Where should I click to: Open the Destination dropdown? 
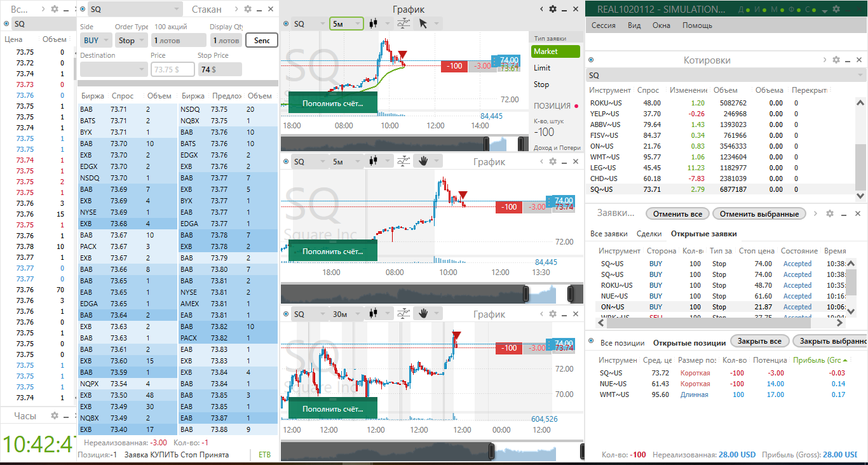coord(114,69)
